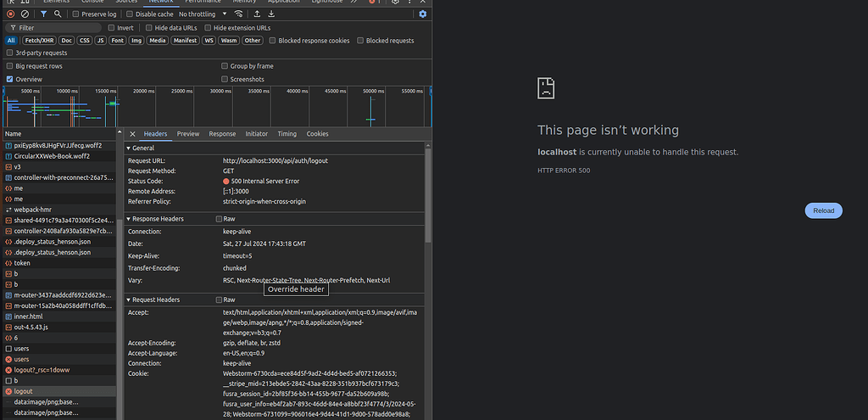Open network conditions wifi icon
Screen dimensions: 868x420
(x=240, y=14)
